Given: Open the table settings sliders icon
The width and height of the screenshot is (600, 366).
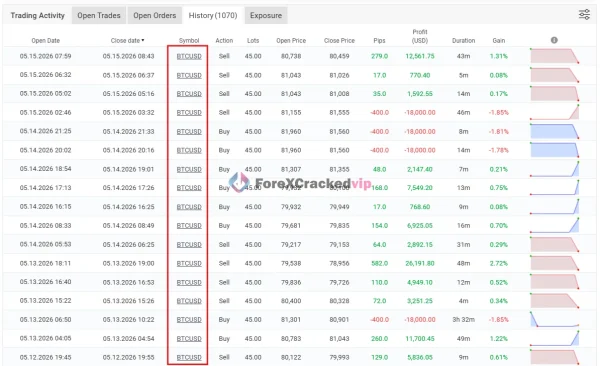Looking at the screenshot, I should (x=584, y=15).
